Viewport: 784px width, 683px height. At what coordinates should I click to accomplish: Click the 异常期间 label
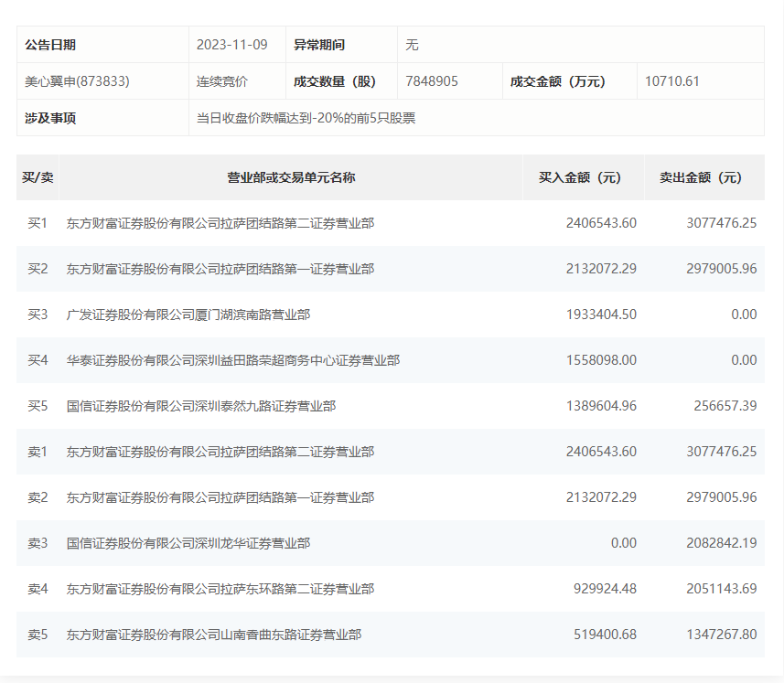click(319, 45)
